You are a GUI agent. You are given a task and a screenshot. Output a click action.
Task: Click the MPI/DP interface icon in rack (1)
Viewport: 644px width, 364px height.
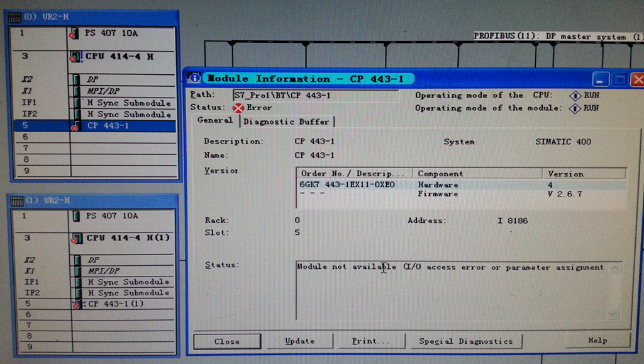tap(77, 271)
